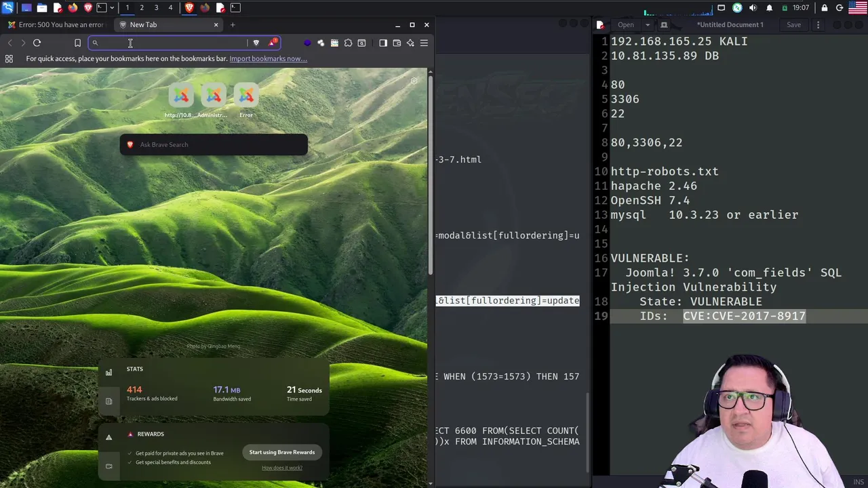Click the purple extension icon in toolbar
The width and height of the screenshot is (868, 488).
point(307,43)
